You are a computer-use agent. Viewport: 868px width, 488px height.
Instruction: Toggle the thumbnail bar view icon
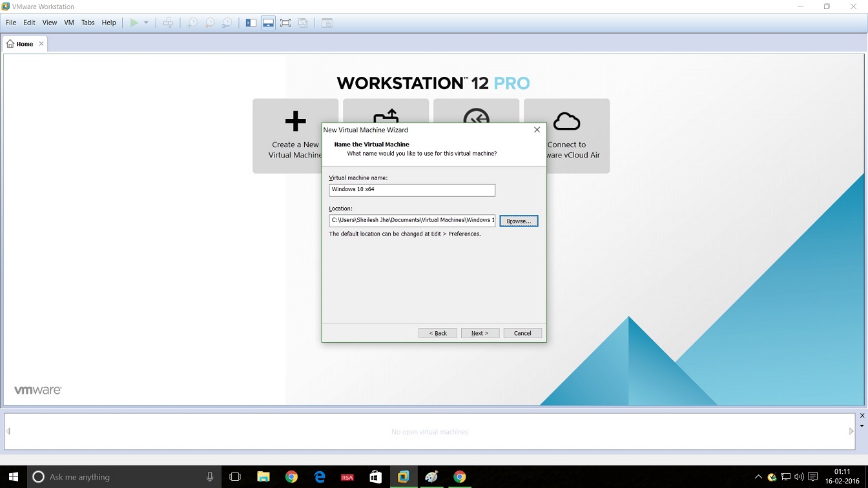(x=268, y=23)
